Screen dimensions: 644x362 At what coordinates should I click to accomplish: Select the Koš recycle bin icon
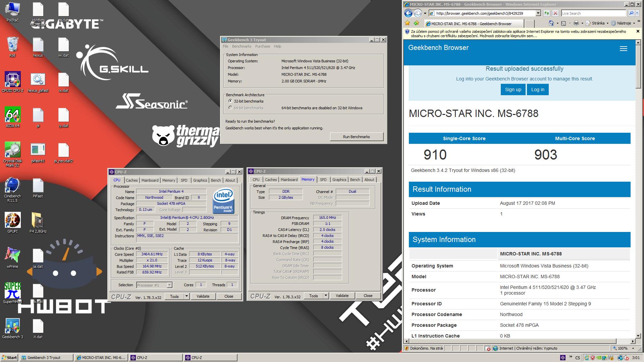coord(12,47)
